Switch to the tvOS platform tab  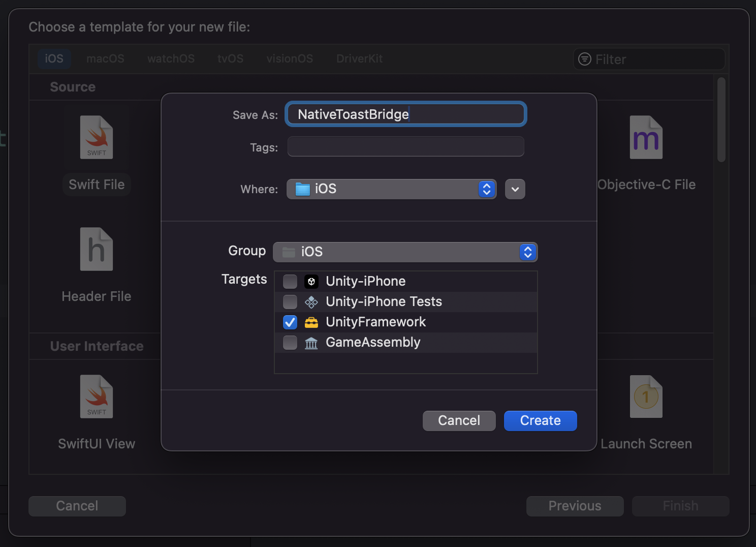[231, 59]
